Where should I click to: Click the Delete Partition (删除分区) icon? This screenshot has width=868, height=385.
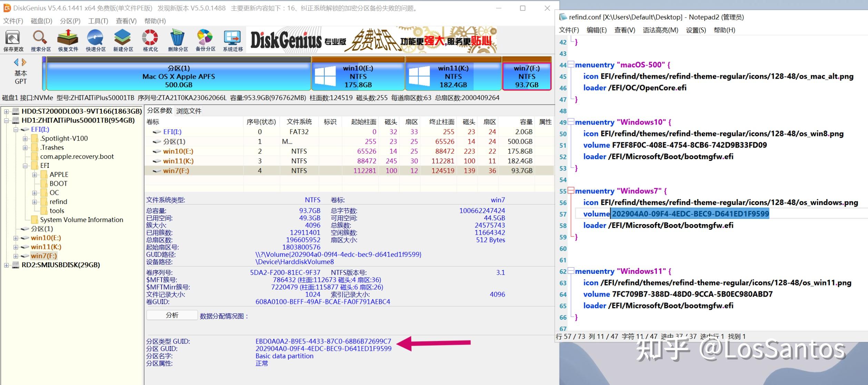tap(178, 41)
